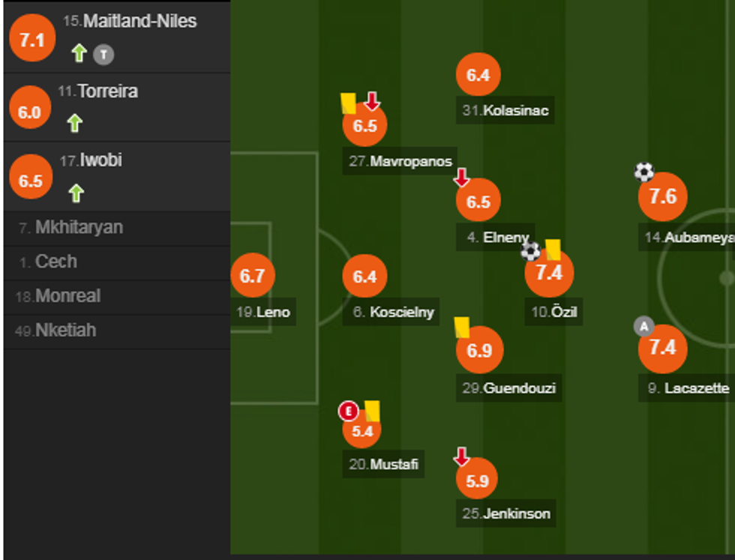Viewport: 735px width, 560px height.
Task: Click Iwobi's name in substitutes panel
Action: coord(101,160)
